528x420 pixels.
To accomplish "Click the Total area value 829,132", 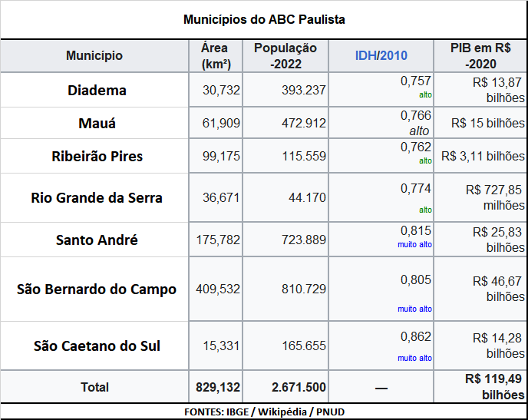I will [218, 387].
